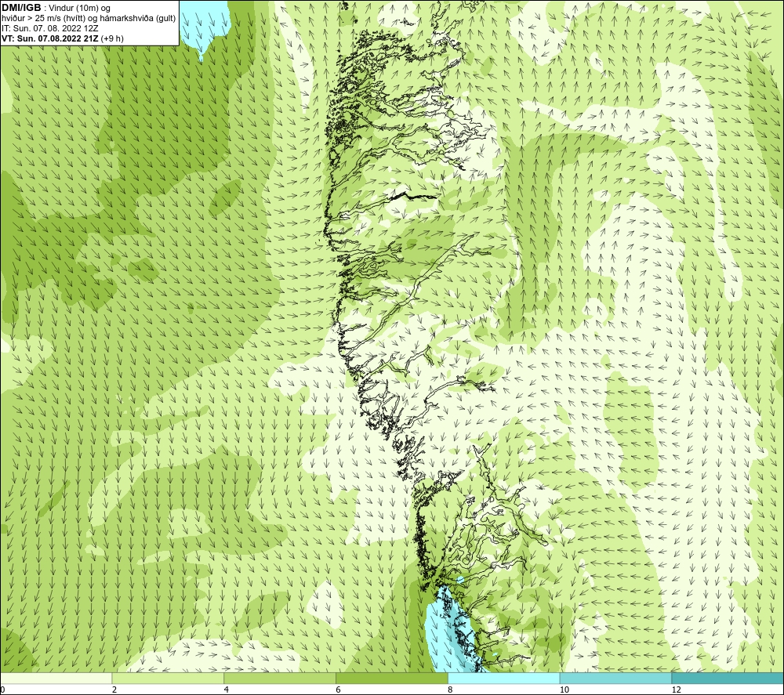
Task: Click the IT: Sun. 07. 08. 2022 12Z line
Action: pos(50,28)
